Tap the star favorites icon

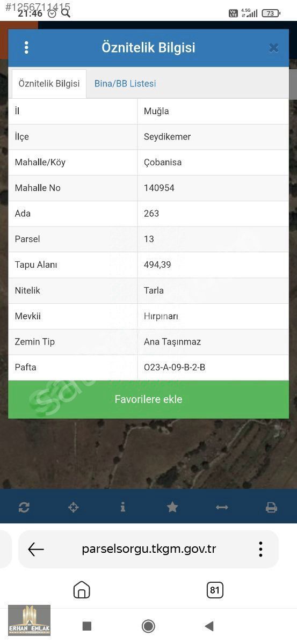[x=172, y=507]
